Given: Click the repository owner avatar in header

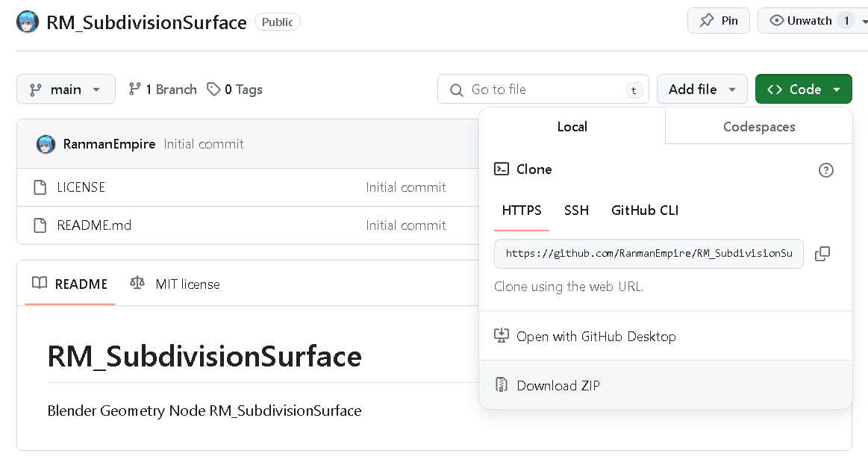Looking at the screenshot, I should [28, 22].
